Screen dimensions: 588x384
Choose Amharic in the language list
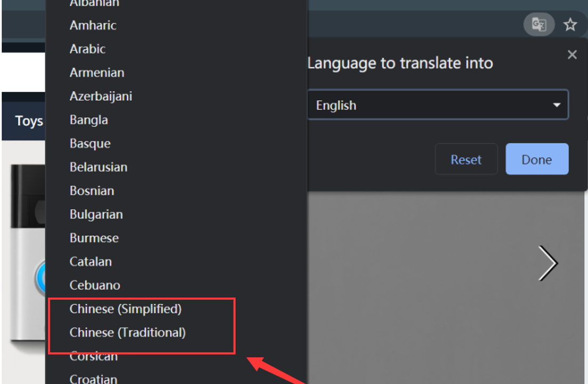(93, 25)
